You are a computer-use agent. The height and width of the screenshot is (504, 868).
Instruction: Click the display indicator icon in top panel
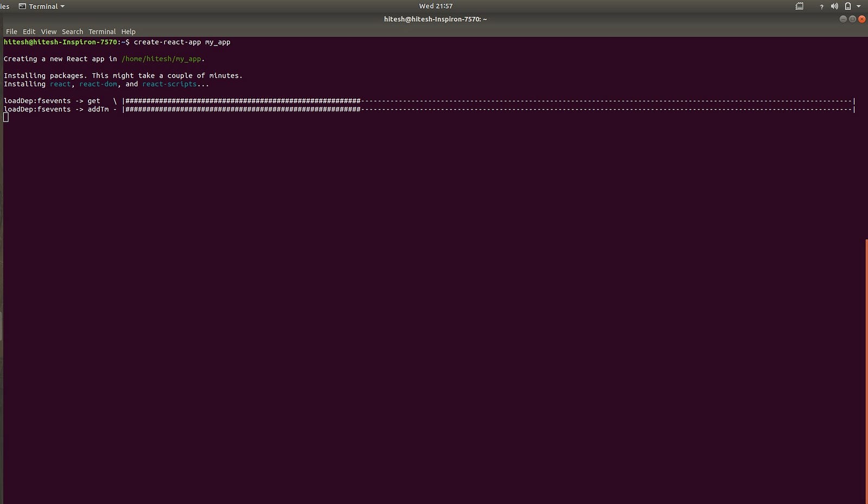[x=799, y=7]
